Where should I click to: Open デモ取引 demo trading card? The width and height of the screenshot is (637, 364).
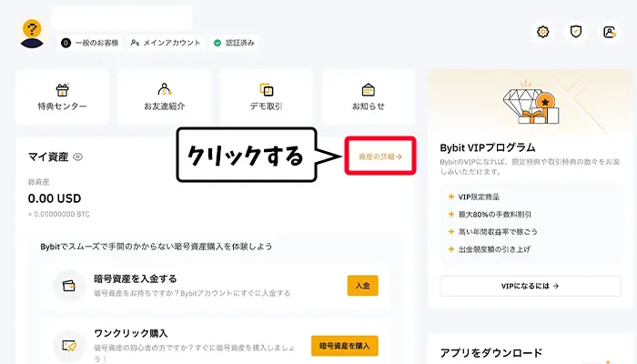click(266, 97)
